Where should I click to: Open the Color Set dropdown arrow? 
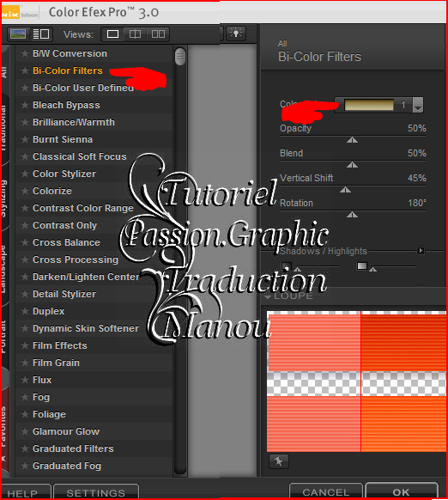[x=418, y=105]
